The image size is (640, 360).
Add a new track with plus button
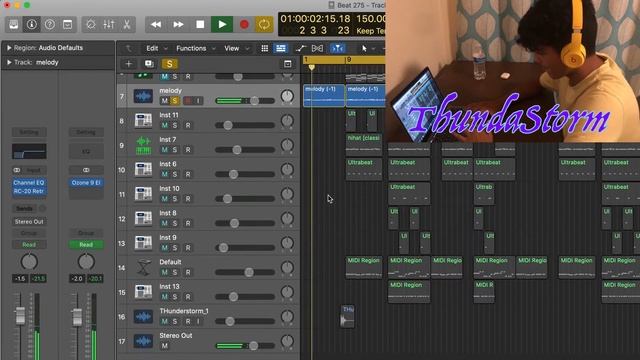click(129, 64)
